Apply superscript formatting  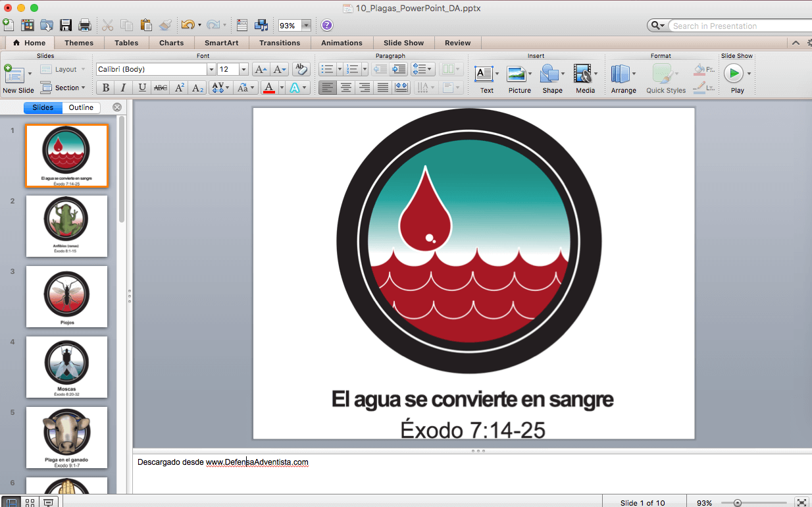[180, 88]
